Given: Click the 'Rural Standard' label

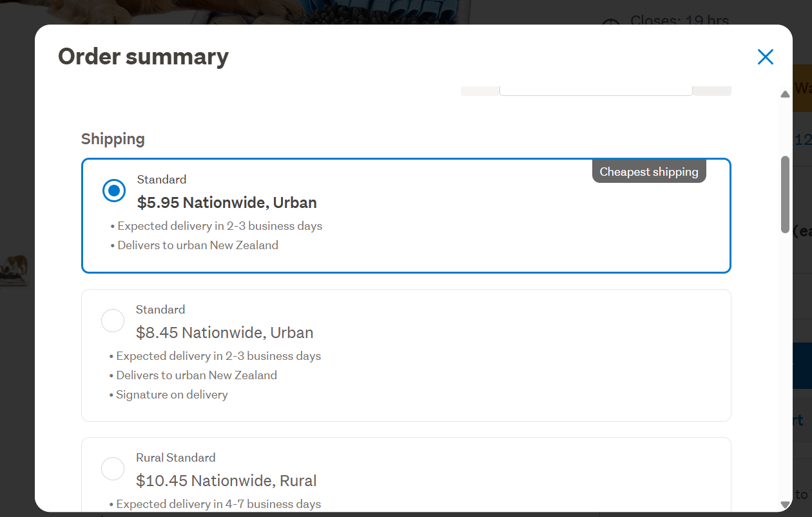Looking at the screenshot, I should click(x=175, y=458).
